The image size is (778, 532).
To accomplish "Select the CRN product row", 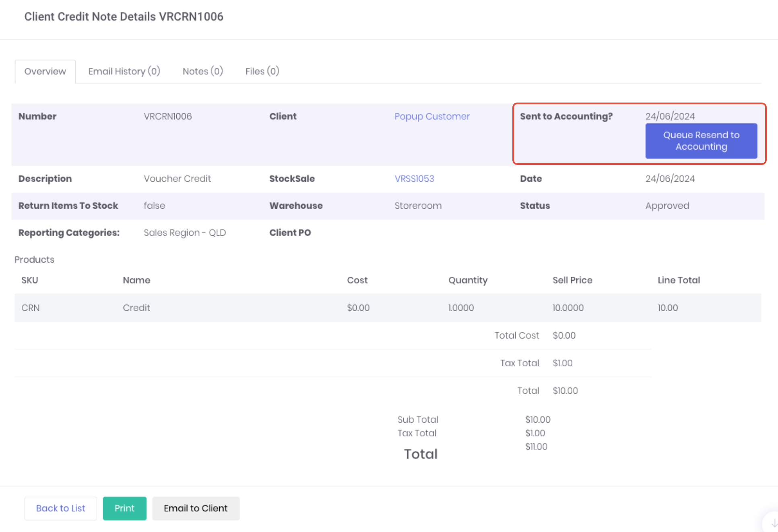I will (31, 308).
